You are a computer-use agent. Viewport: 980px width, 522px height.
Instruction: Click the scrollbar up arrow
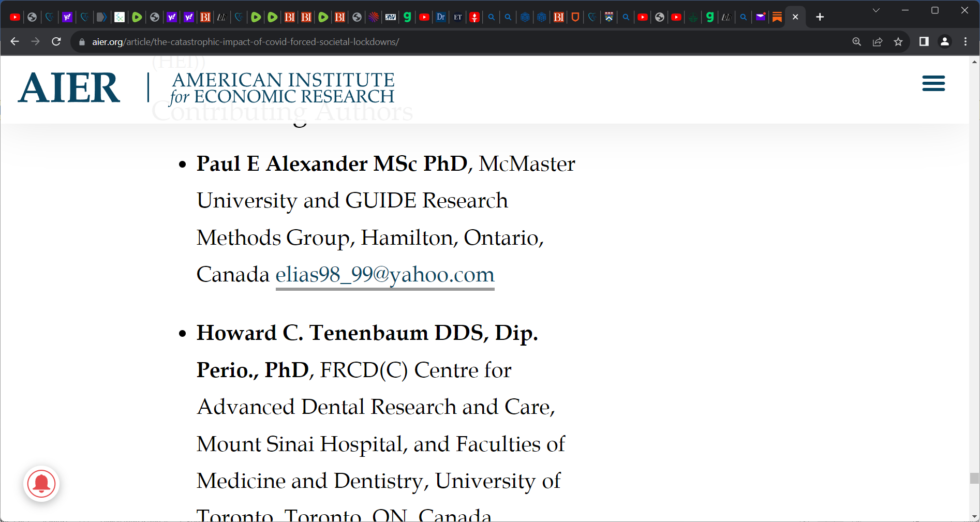tap(974, 62)
